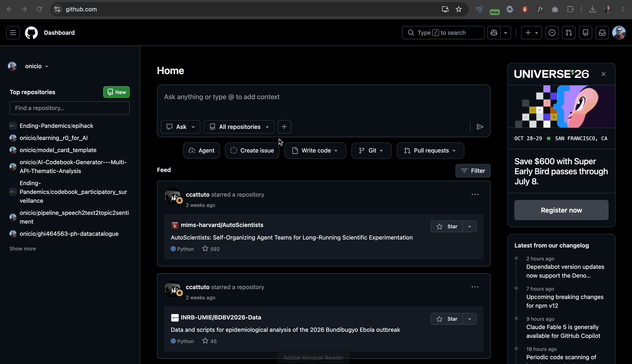
Task: Open options menu for AutoScientists feed card
Action: pyautogui.click(x=475, y=195)
